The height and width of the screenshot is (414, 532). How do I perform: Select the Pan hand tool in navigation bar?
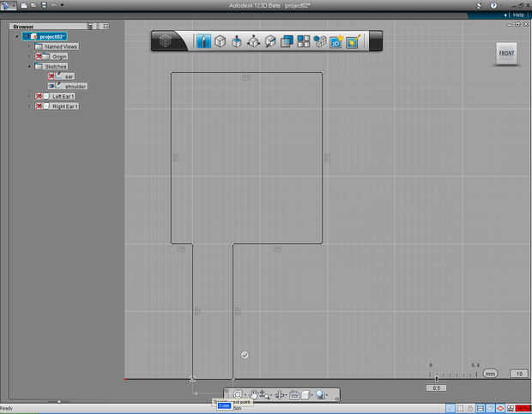[254, 394]
